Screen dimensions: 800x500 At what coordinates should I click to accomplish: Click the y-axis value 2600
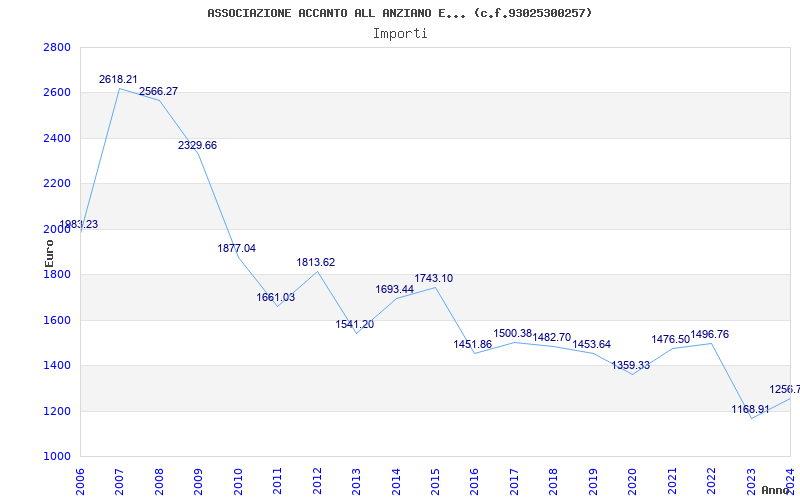click(58, 93)
